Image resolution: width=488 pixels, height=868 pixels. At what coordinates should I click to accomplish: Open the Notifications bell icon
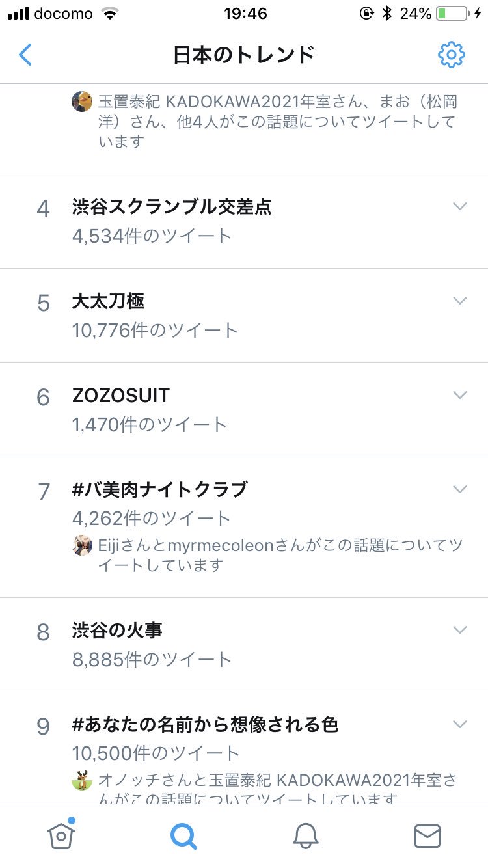[x=305, y=836]
